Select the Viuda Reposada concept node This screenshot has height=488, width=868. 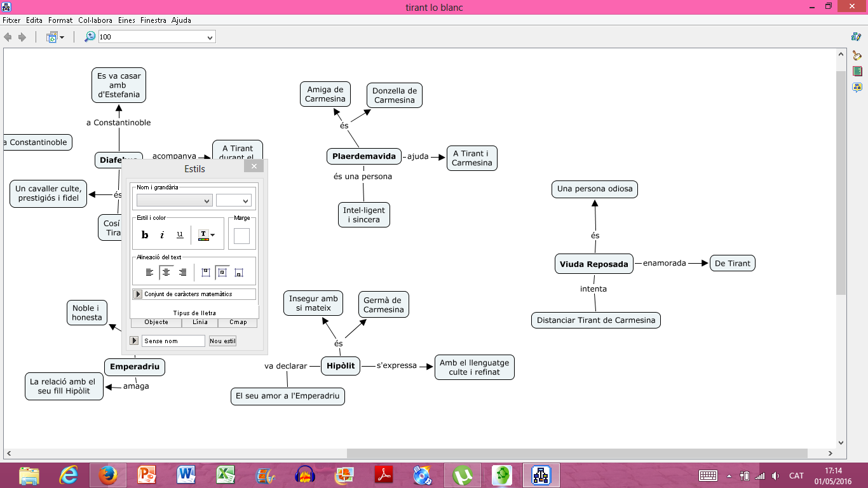click(x=594, y=264)
